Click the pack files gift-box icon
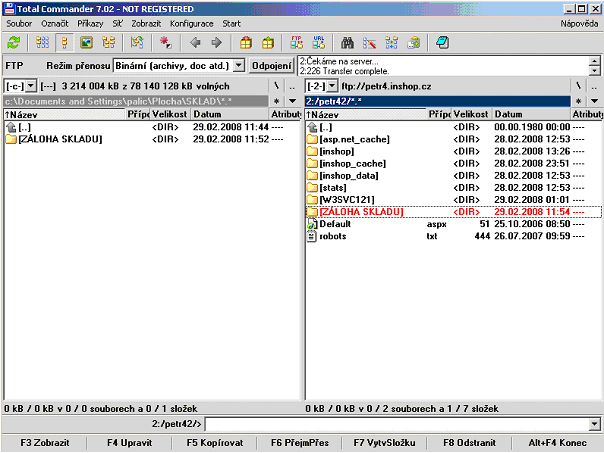Image resolution: width=604 pixels, height=453 pixels. coord(246,42)
